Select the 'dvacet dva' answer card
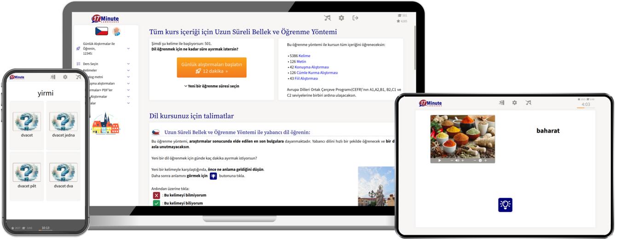The image size is (644, 245). (x=63, y=176)
